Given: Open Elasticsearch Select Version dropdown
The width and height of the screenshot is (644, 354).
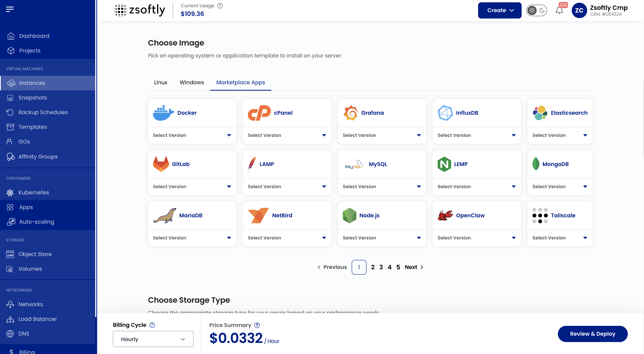Looking at the screenshot, I should point(560,135).
